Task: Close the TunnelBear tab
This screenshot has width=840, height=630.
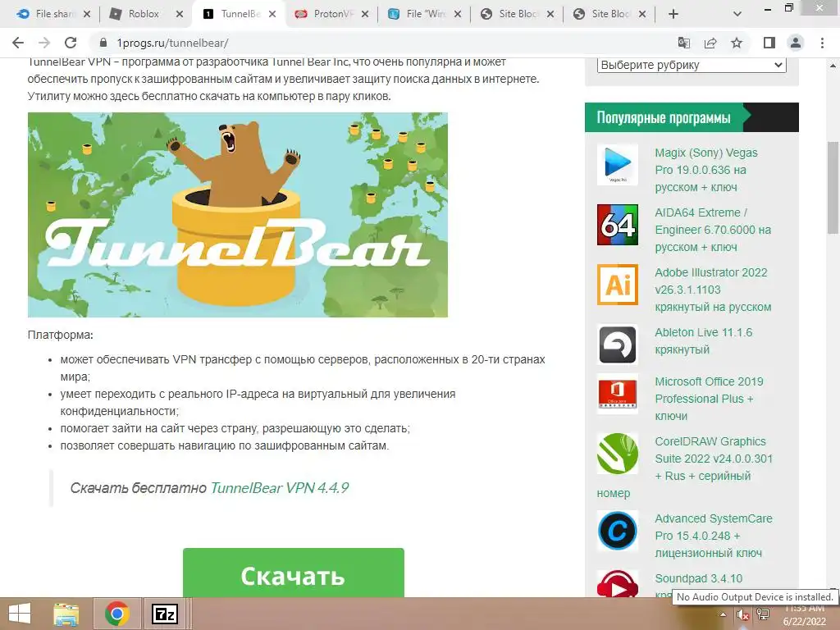Action: pos(272,15)
